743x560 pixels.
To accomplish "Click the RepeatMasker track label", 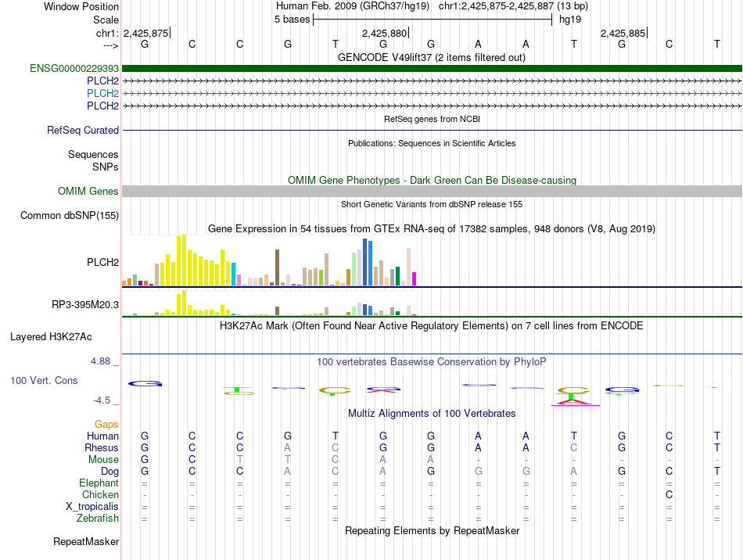I will click(x=86, y=541).
